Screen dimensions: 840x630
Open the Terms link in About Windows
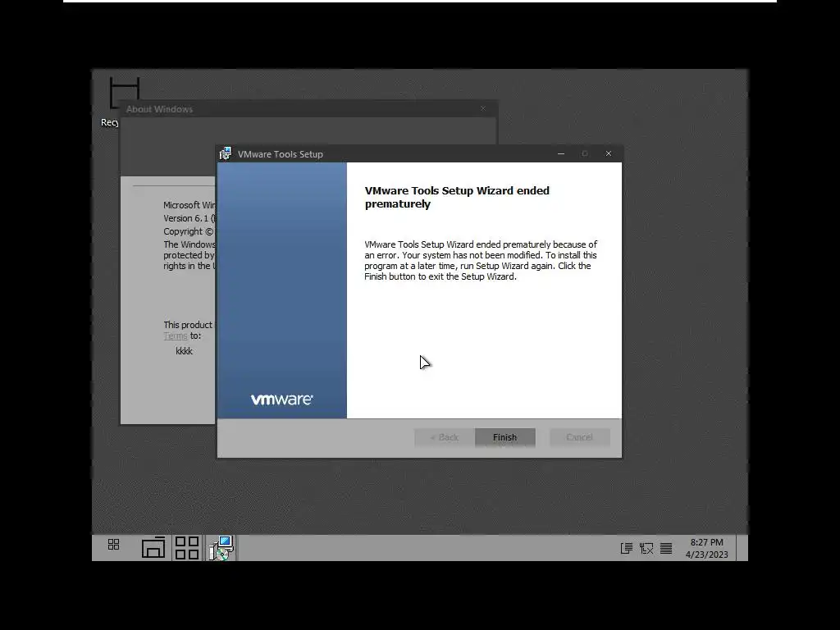click(176, 336)
